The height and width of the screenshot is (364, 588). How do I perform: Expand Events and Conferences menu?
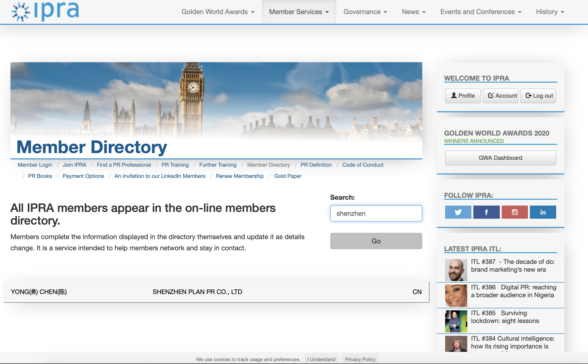pos(481,12)
